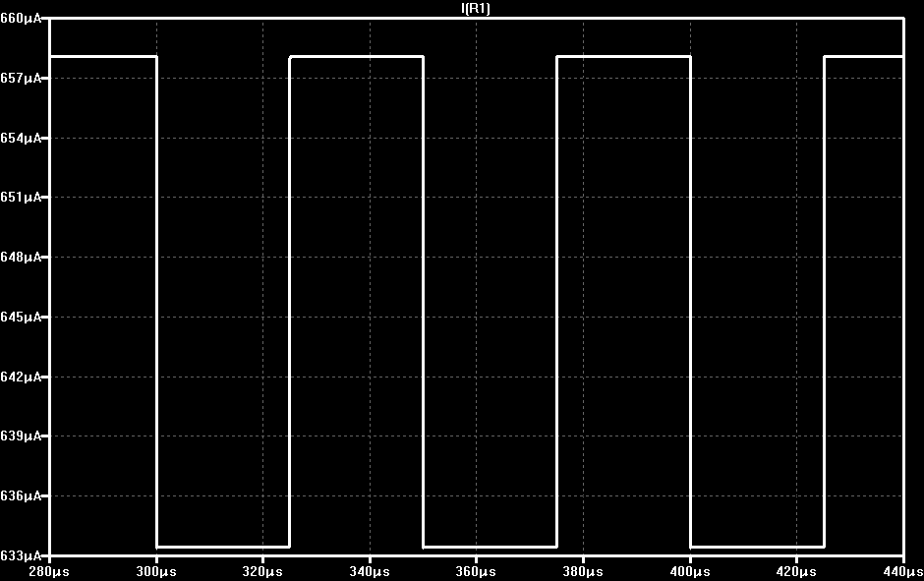The height and width of the screenshot is (581, 924).
Task: Select the 400µs time axis label
Action: (x=690, y=571)
